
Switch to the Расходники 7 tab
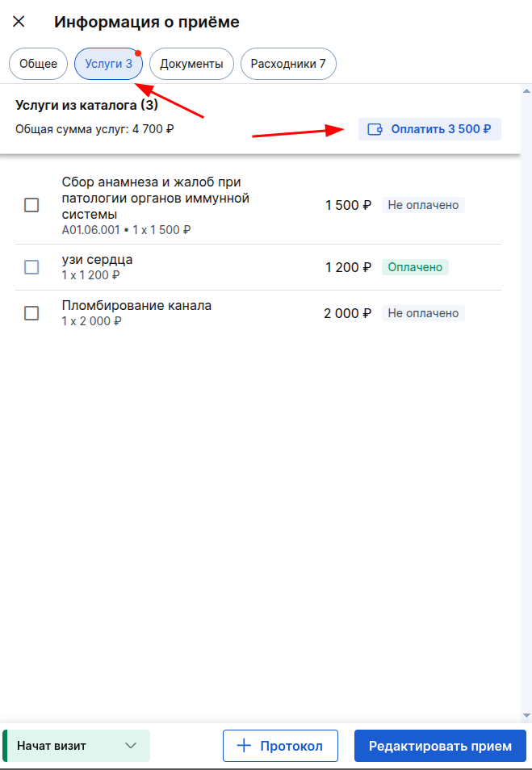tap(288, 64)
